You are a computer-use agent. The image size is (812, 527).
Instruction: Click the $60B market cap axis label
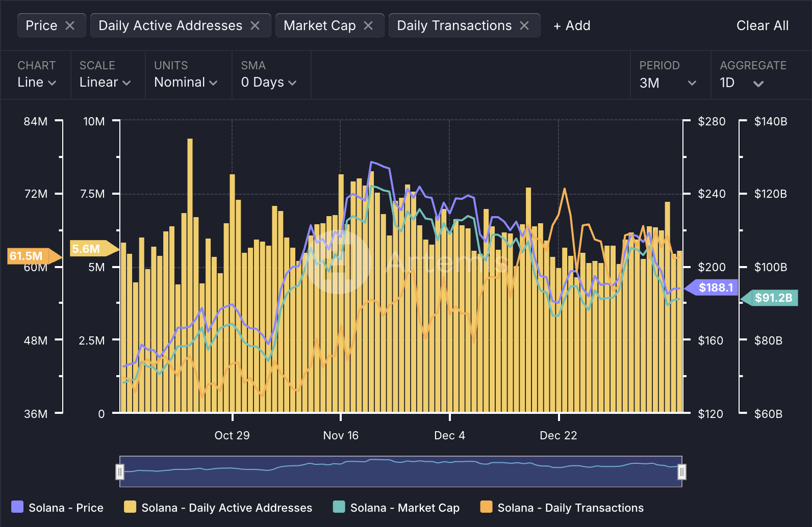pyautogui.click(x=768, y=414)
